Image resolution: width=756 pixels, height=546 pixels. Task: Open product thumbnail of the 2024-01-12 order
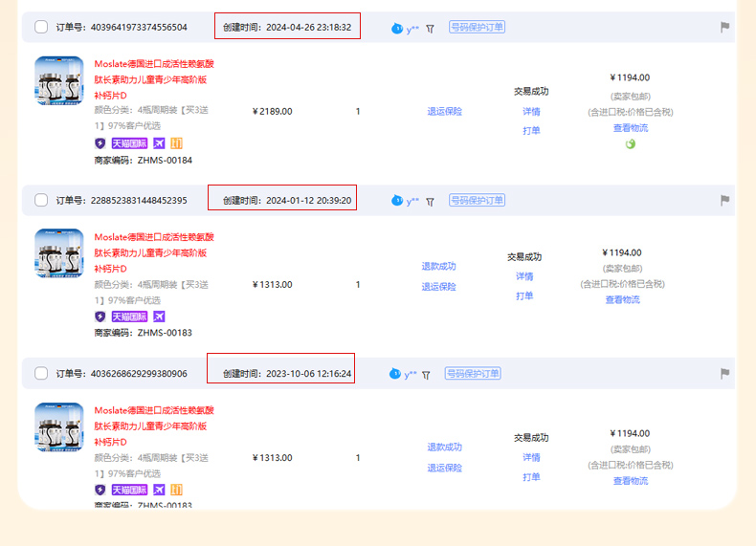pos(59,253)
